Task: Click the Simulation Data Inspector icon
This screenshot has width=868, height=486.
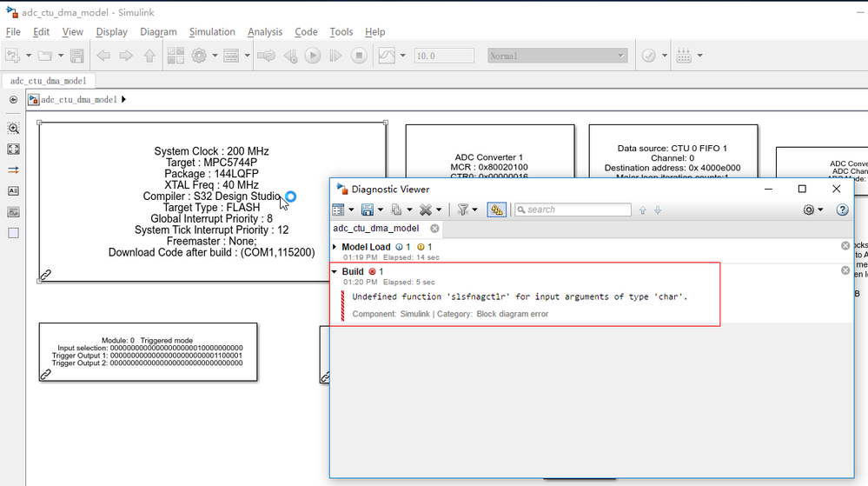Action: coord(387,56)
